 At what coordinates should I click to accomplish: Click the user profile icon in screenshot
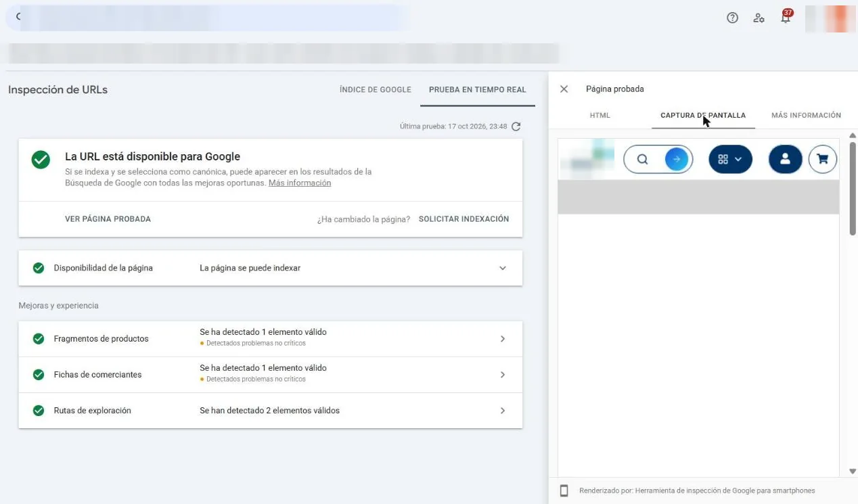(x=786, y=160)
